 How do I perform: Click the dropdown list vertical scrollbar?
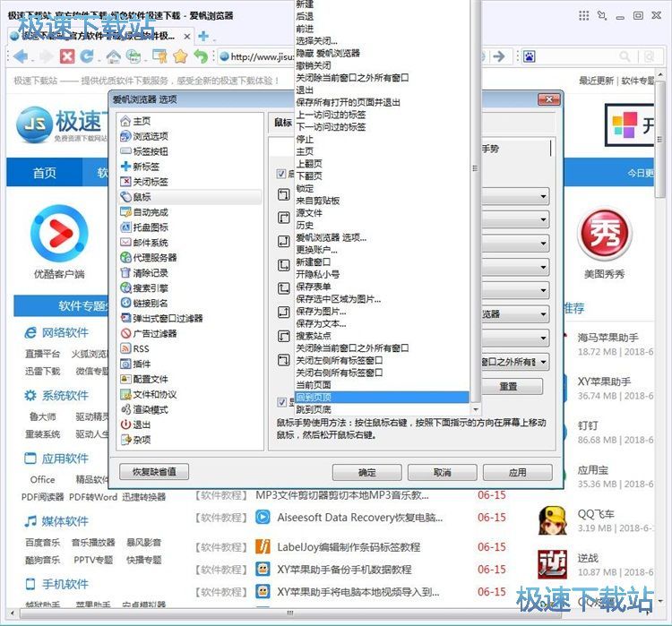point(475,202)
